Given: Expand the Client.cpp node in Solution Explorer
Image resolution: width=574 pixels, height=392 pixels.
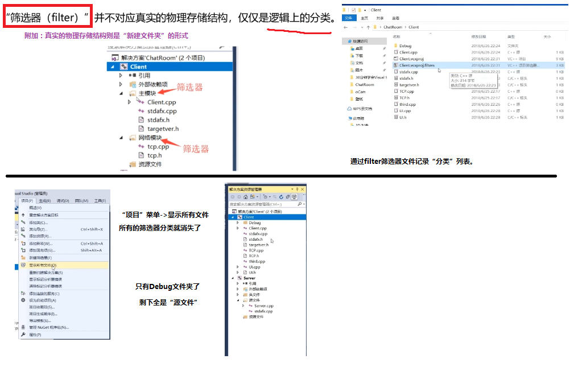Looking at the screenshot, I should click(237, 228).
